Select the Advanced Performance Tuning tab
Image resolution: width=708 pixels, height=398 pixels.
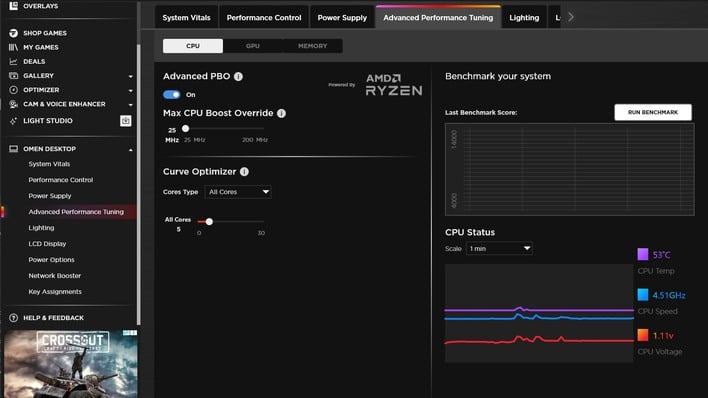(438, 18)
